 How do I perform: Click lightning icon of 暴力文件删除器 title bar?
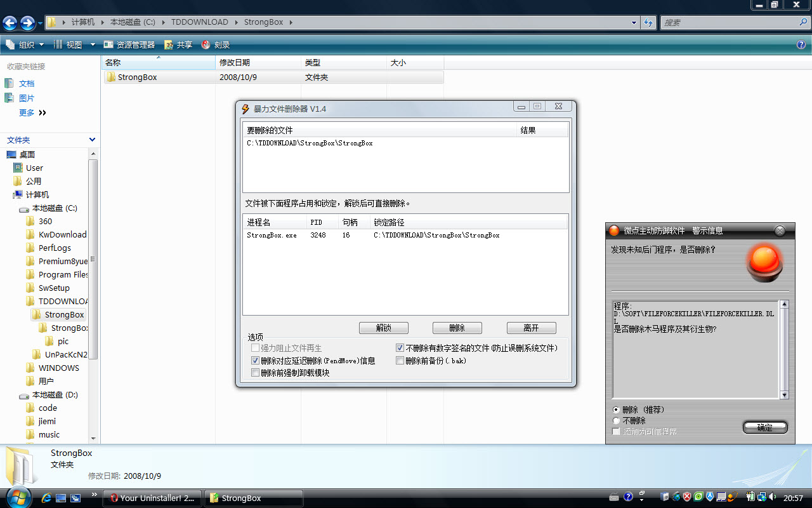tap(246, 109)
